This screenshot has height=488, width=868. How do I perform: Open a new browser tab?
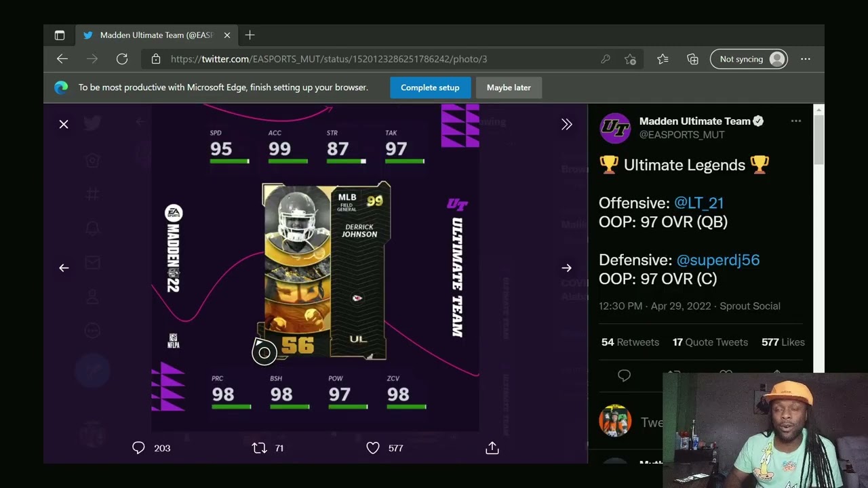pos(250,35)
